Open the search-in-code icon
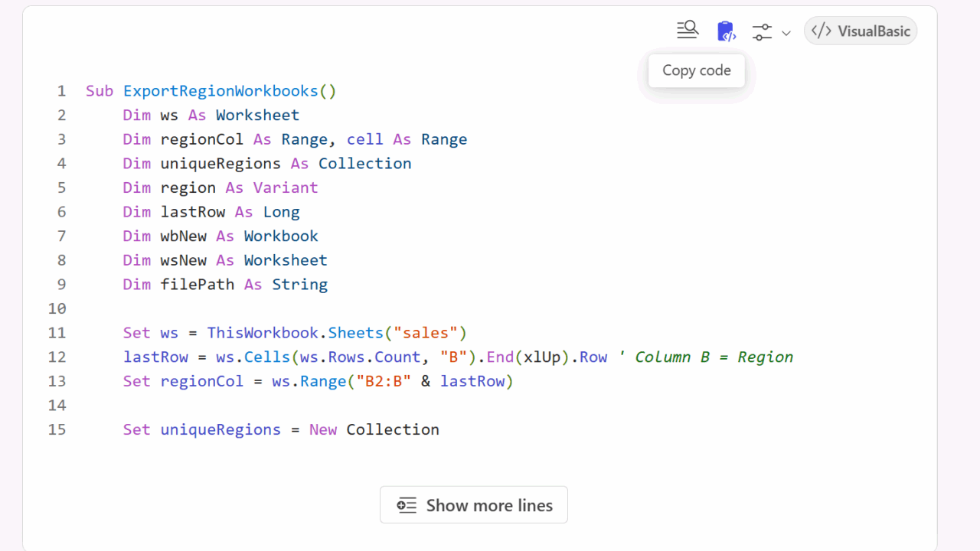Screen dimensions: 980x551 (x=688, y=31)
